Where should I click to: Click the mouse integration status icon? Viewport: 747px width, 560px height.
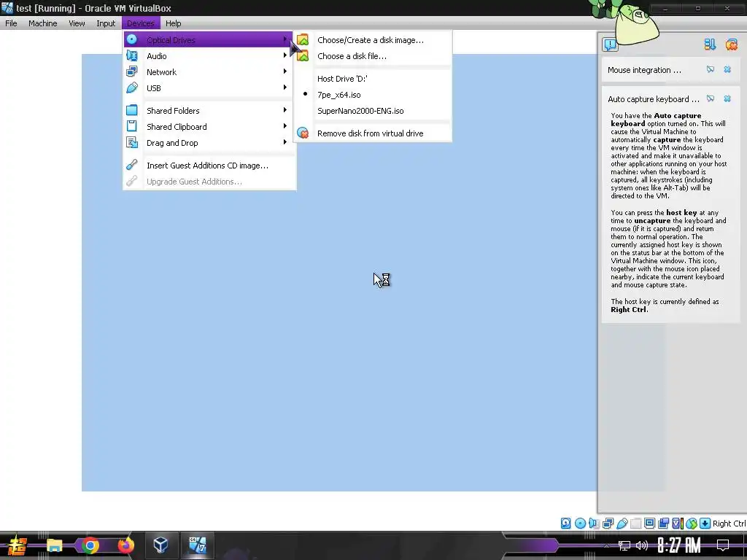coord(692,524)
